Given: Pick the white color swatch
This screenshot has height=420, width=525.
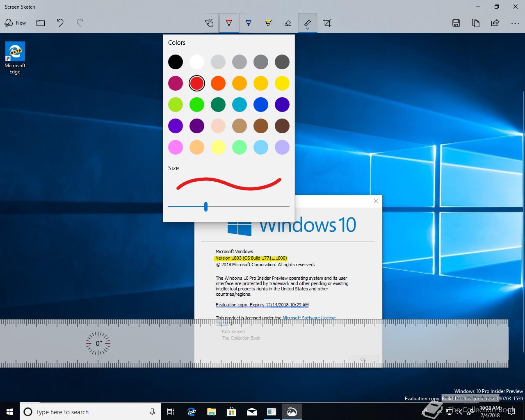Looking at the screenshot, I should pyautogui.click(x=197, y=62).
